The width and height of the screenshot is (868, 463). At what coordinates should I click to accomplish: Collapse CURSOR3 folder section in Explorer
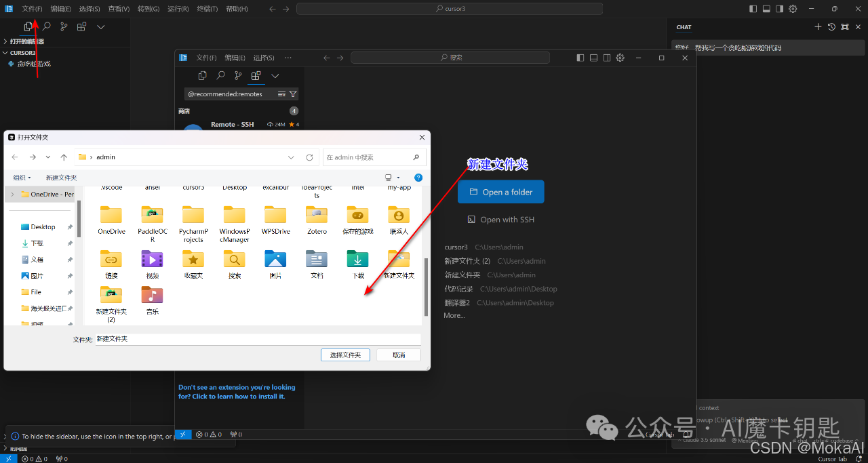pyautogui.click(x=23, y=52)
